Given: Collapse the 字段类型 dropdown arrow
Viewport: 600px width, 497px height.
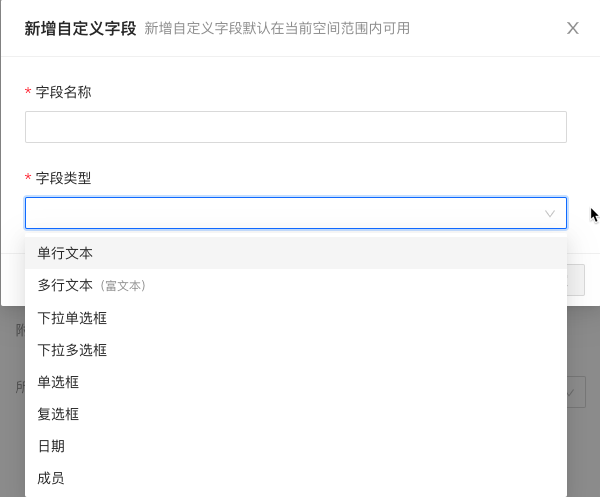Looking at the screenshot, I should 550,213.
